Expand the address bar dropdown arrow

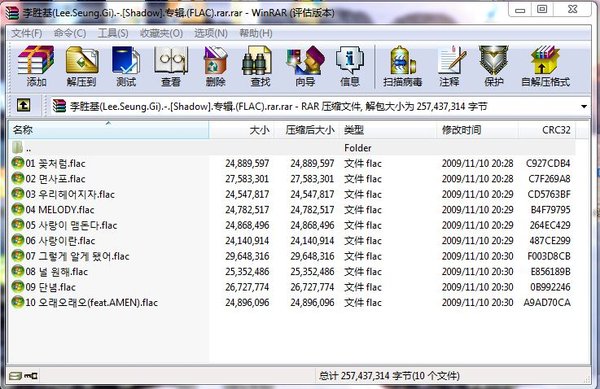click(584, 106)
